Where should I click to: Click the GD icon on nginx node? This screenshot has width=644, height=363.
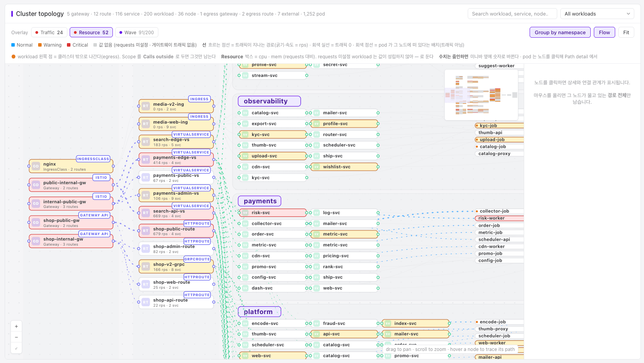pyautogui.click(x=36, y=166)
